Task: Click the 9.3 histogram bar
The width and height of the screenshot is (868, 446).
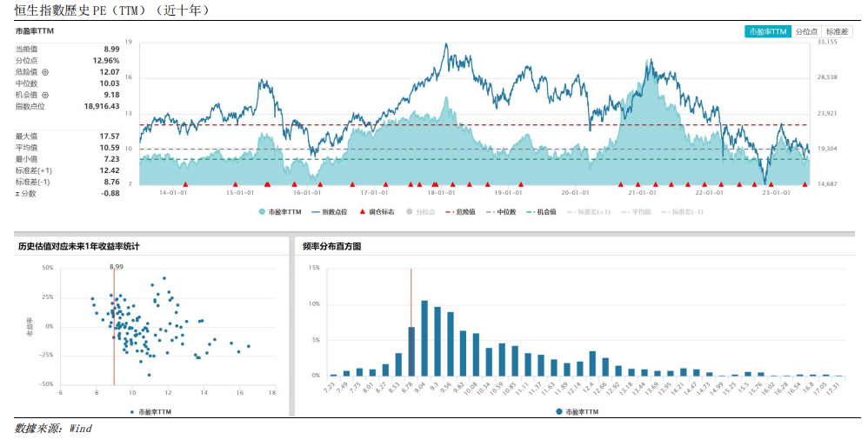Action: point(437,342)
